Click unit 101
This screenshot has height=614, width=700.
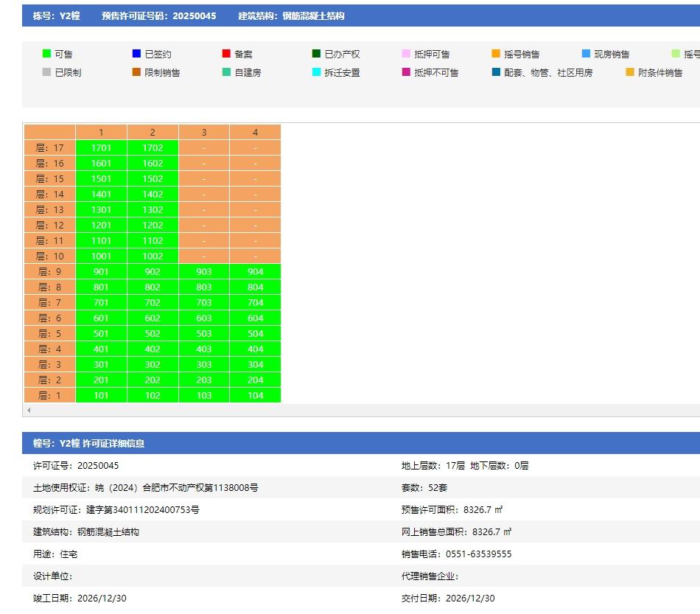tap(102, 396)
